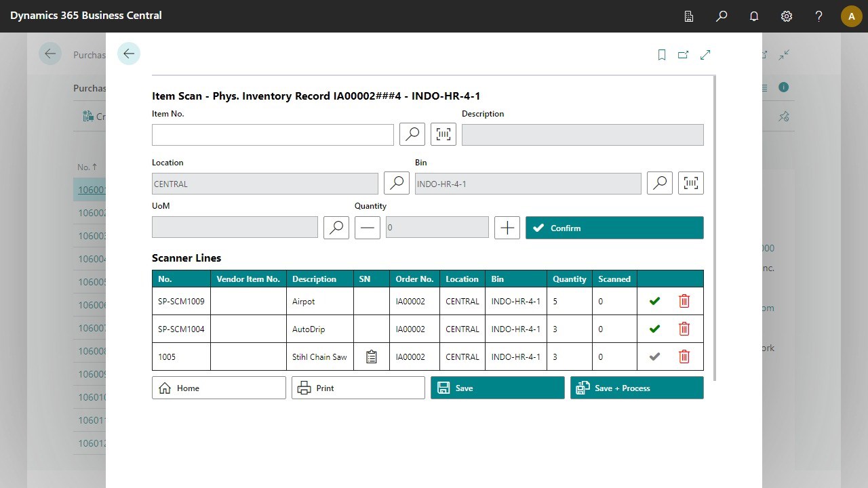
Task: View serial numbers for Stihl Chain Saw
Action: 371,357
